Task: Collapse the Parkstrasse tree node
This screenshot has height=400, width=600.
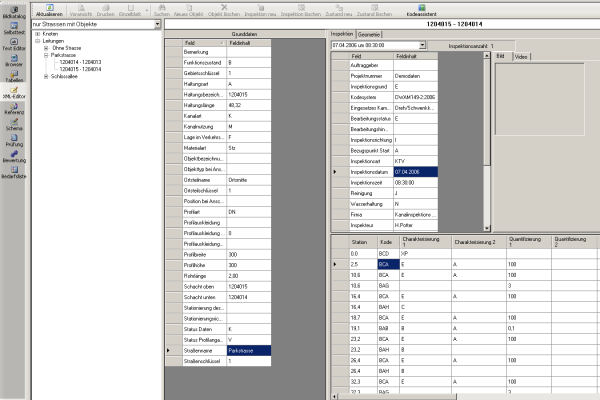Action: (44, 54)
